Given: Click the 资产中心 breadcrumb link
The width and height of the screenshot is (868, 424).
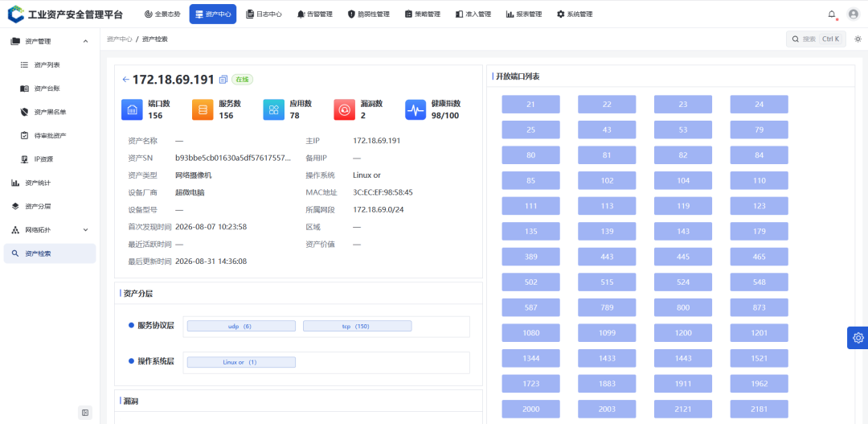Looking at the screenshot, I should (119, 39).
